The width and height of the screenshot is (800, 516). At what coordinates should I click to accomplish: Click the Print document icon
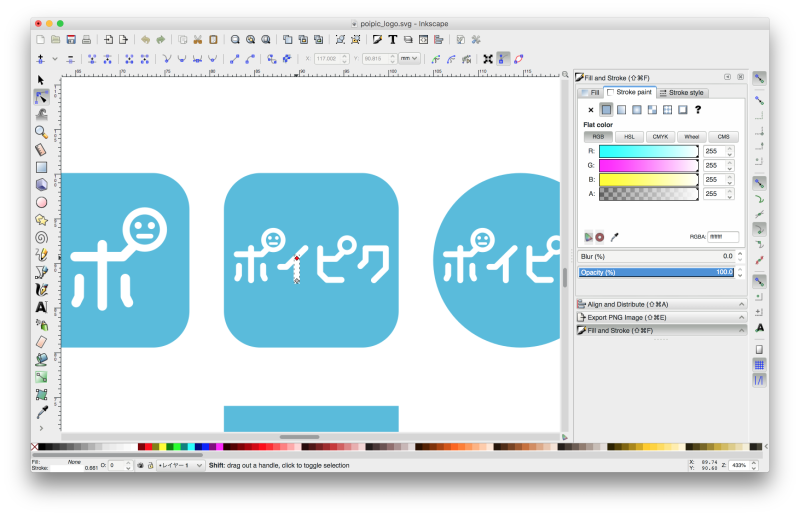[x=86, y=39]
